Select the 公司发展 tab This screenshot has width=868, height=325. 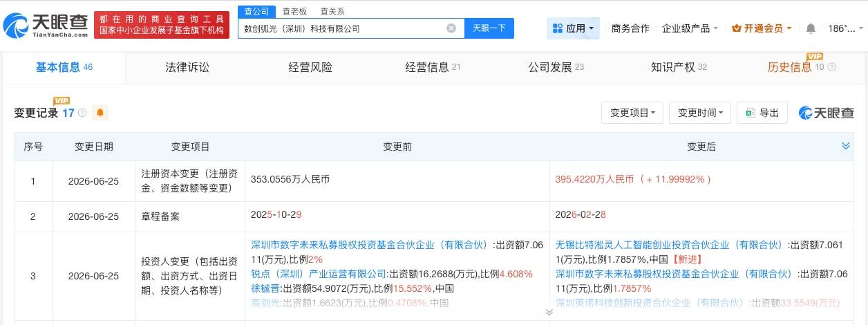point(556,67)
